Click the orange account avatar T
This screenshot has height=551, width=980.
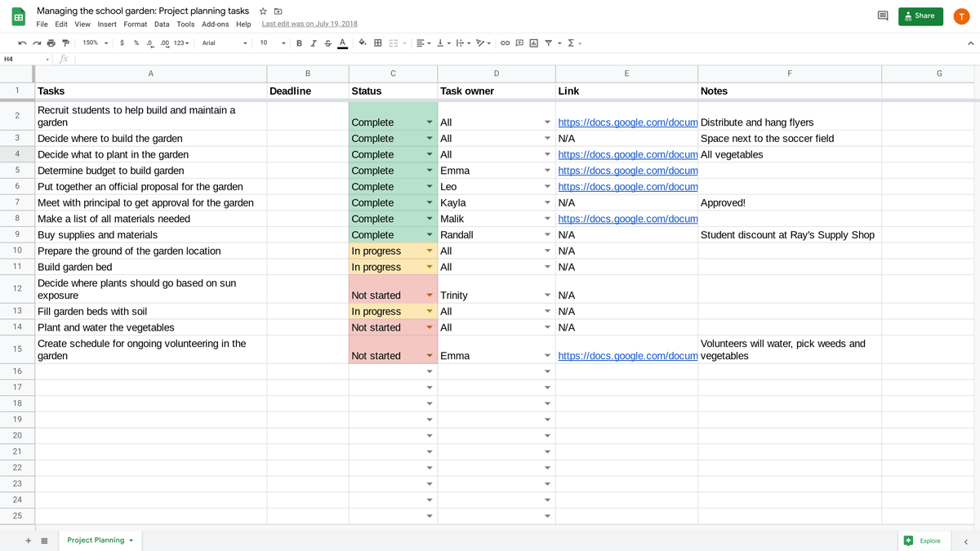[961, 16]
